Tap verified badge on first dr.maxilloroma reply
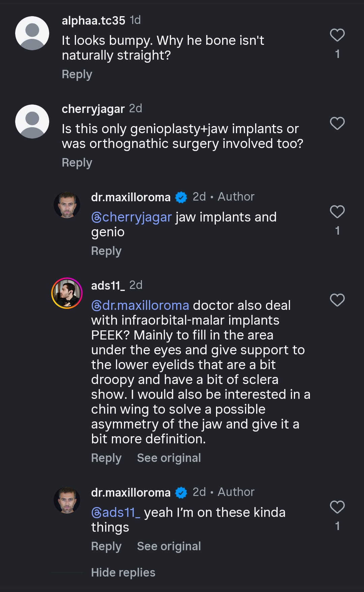The height and width of the screenshot is (592, 364). 181,197
